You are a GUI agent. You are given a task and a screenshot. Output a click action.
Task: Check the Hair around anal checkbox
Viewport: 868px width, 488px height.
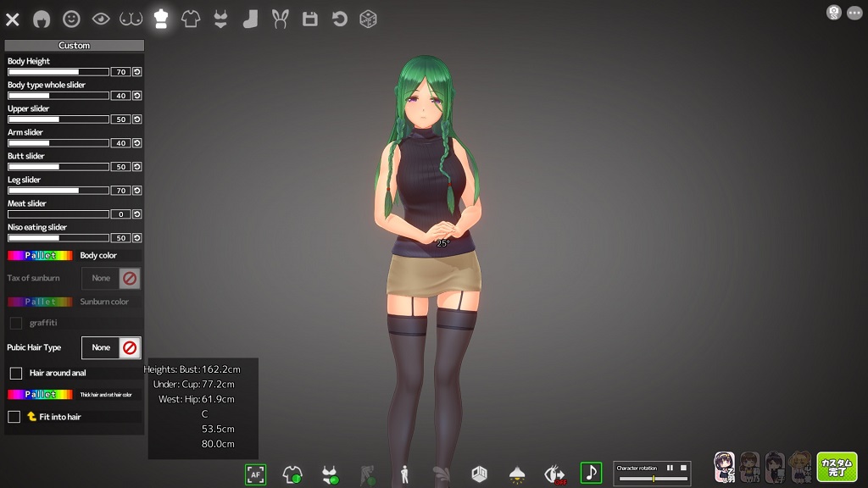coord(15,373)
